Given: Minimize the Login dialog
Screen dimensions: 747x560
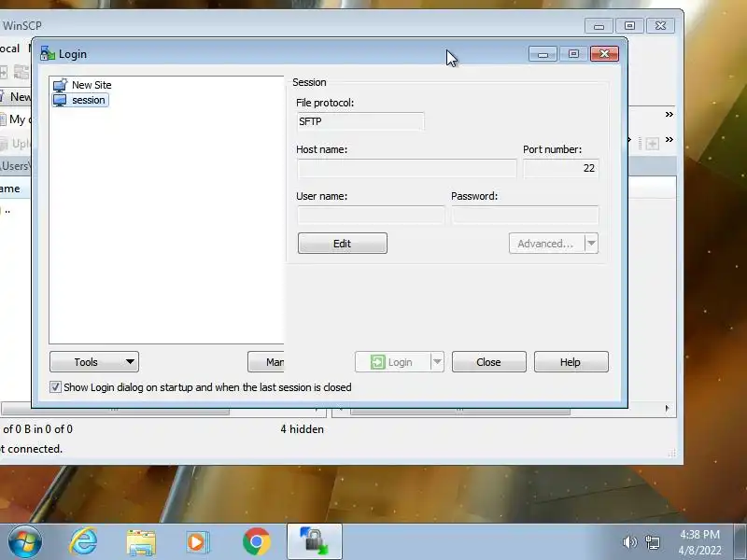Looking at the screenshot, I should tap(543, 54).
